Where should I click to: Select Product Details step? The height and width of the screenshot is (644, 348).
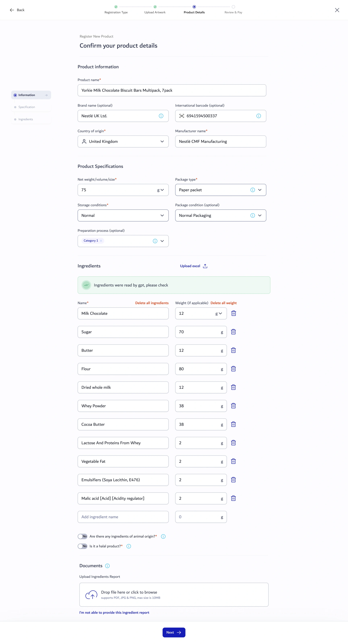pos(194,10)
